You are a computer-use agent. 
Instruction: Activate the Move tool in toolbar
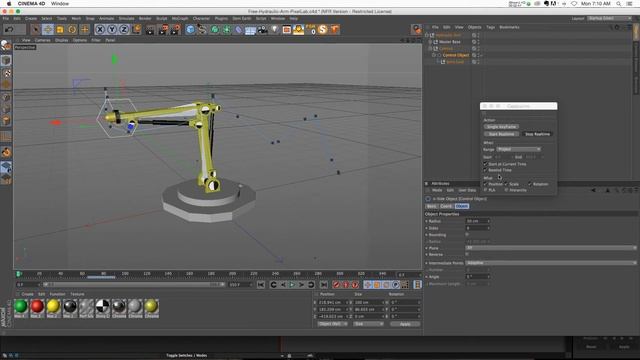[48, 29]
